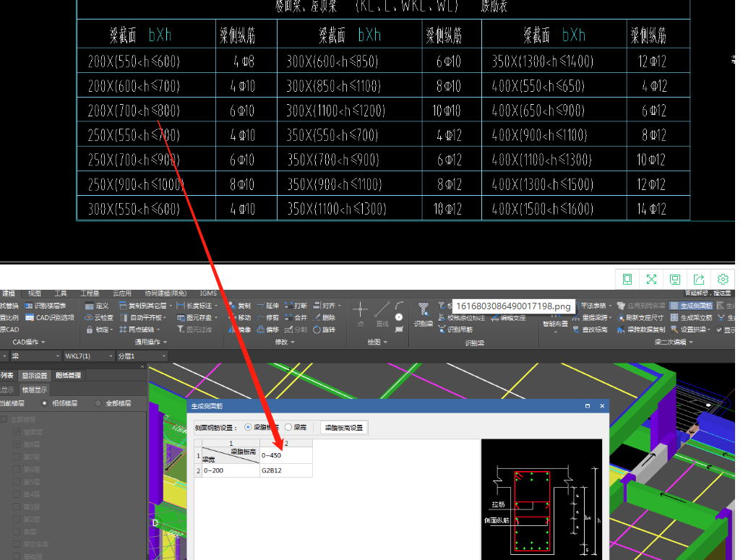Click 识别吊筋 tool
This screenshot has height=560, width=743.
[455, 329]
